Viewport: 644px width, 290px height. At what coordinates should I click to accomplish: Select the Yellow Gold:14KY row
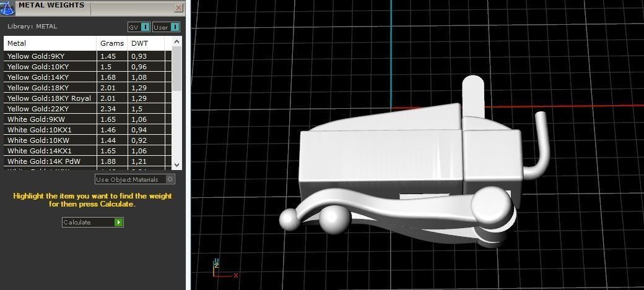(x=87, y=77)
